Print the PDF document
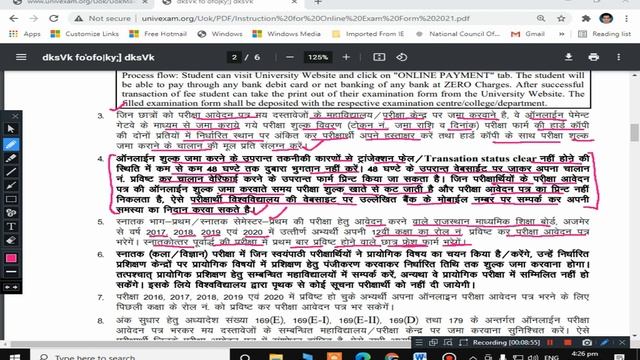This screenshot has width=640, height=360. [x=593, y=57]
